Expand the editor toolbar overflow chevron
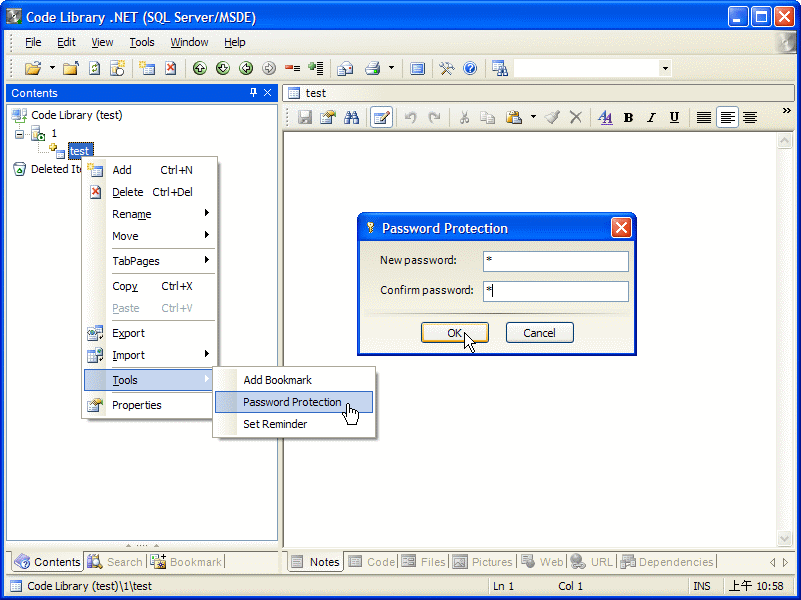Image resolution: width=801 pixels, height=600 pixels. [786, 110]
